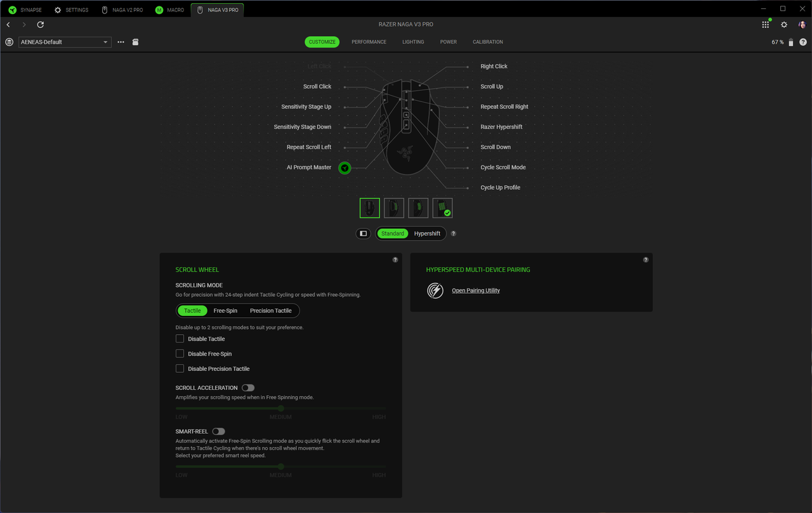
Task: Click the refresh icon
Action: click(x=41, y=25)
